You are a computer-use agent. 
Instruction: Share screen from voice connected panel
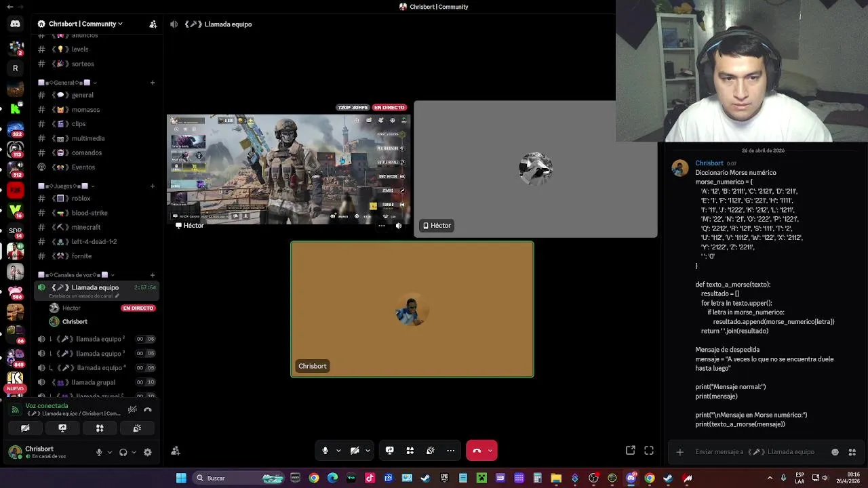tap(62, 428)
